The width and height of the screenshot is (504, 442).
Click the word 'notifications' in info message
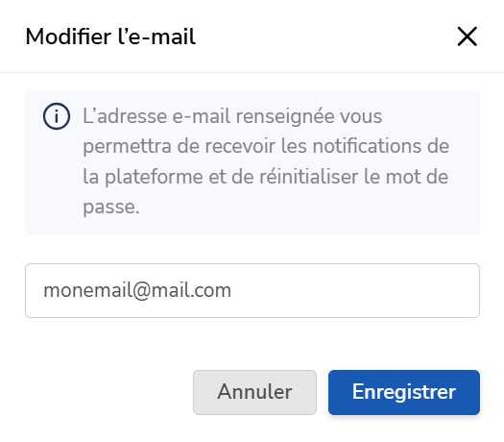click(367, 146)
